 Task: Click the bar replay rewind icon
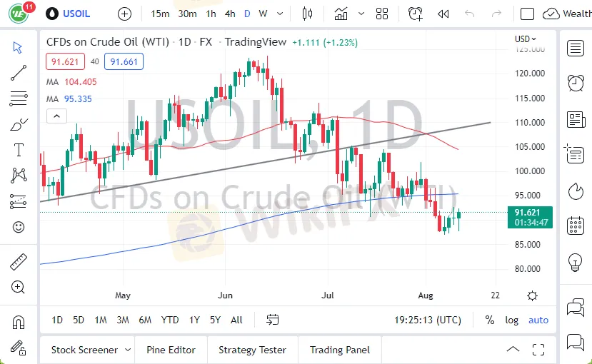tap(443, 14)
